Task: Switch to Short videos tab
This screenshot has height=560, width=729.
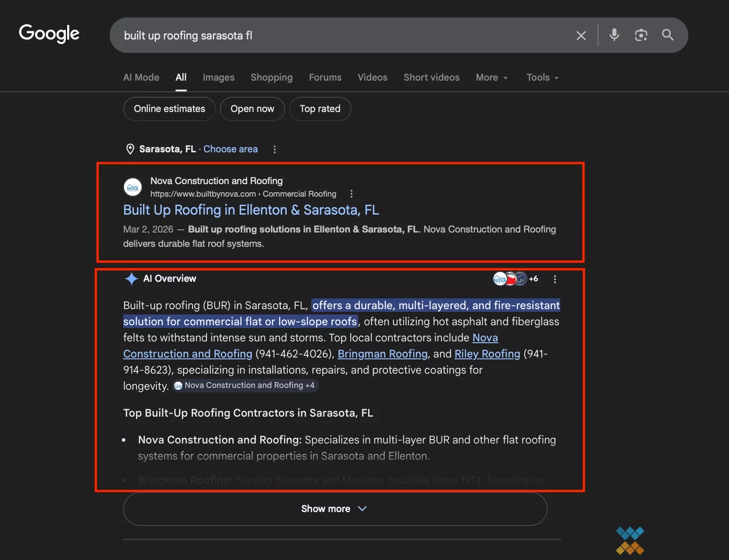Action: [432, 78]
